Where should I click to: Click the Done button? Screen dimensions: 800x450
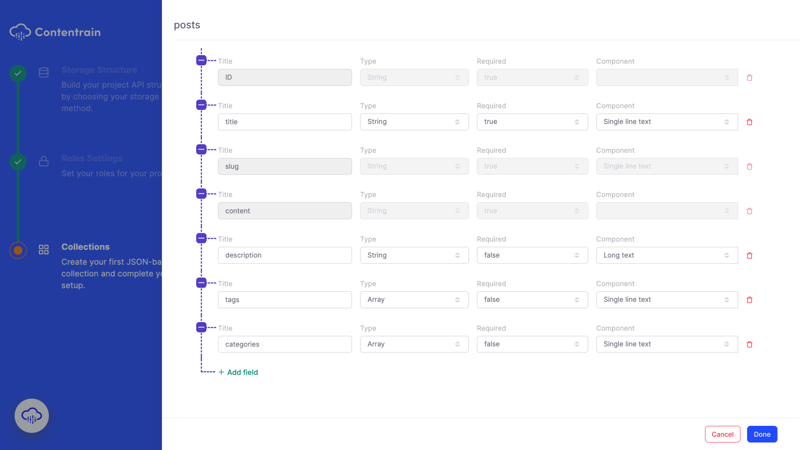tap(762, 434)
